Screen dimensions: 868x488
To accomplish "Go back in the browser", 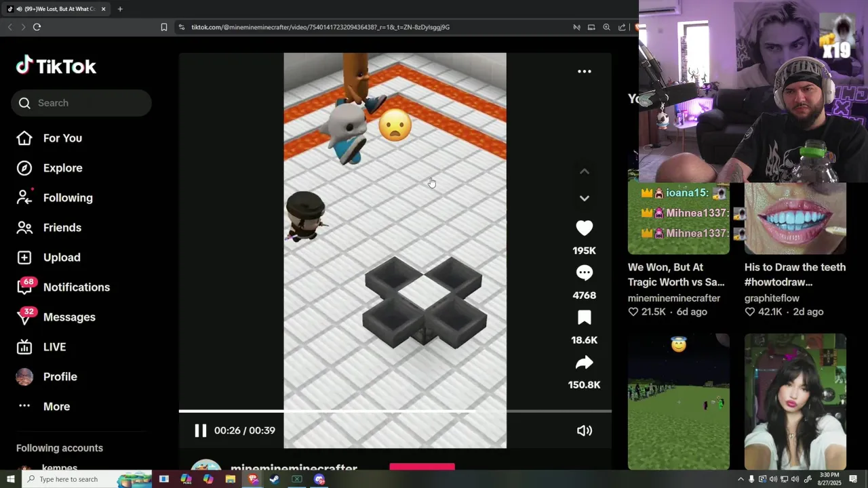I will [x=9, y=27].
